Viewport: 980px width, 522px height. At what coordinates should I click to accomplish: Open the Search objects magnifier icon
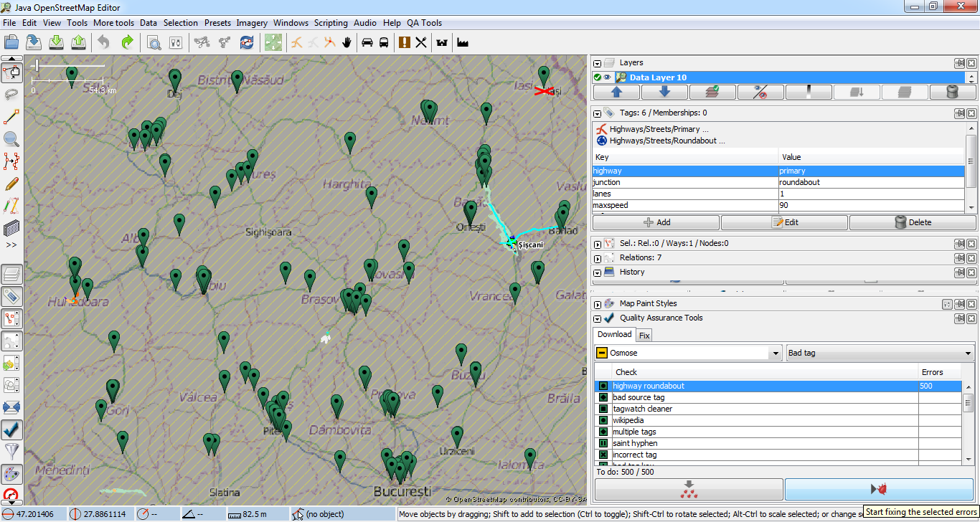click(x=154, y=42)
